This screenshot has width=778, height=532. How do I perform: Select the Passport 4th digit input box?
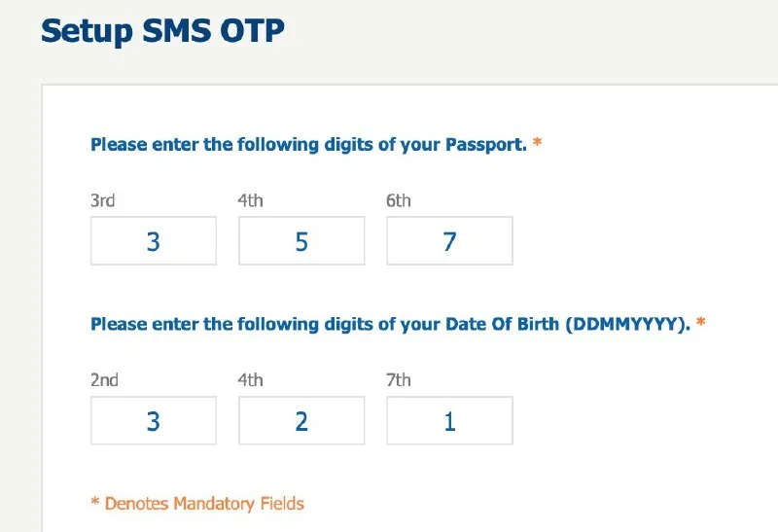[x=301, y=240]
